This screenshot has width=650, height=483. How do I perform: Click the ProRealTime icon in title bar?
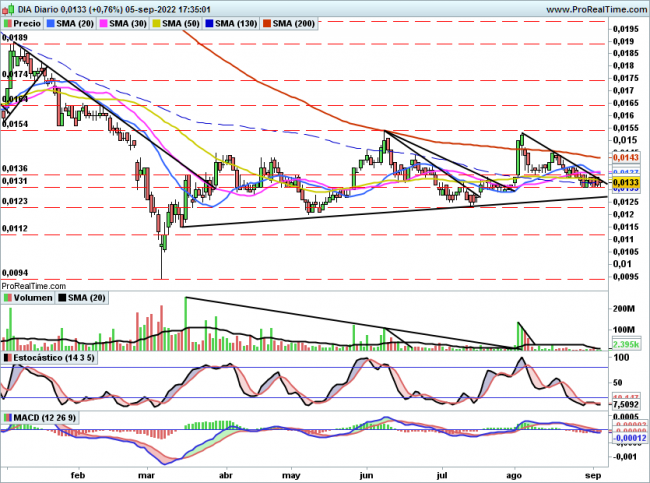[x=8, y=7]
